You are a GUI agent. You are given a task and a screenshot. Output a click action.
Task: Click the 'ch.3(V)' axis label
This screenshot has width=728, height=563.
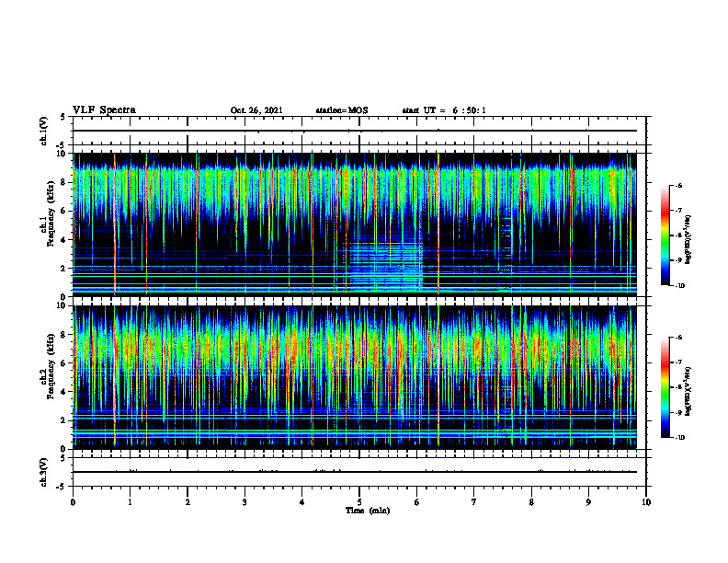click(x=43, y=473)
